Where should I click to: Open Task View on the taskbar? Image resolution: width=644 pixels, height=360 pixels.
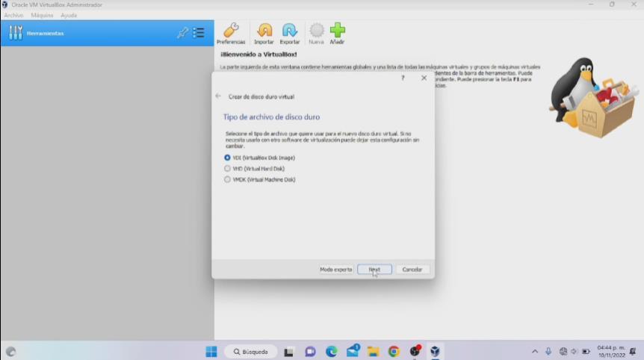[288, 352]
